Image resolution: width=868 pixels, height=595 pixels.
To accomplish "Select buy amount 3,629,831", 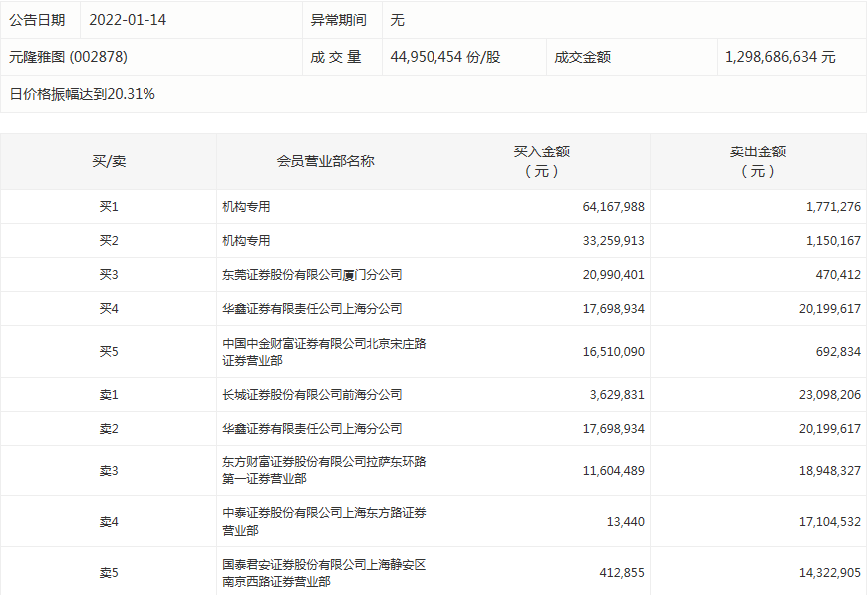I will pos(617,394).
